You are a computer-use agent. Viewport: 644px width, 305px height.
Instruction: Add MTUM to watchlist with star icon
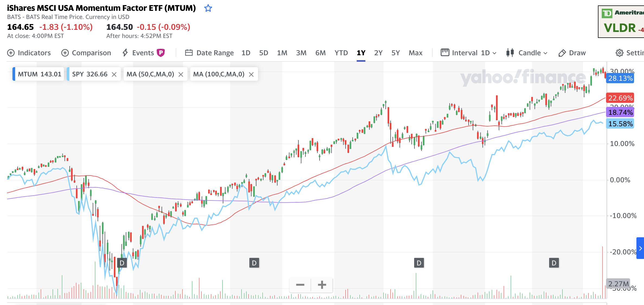208,8
